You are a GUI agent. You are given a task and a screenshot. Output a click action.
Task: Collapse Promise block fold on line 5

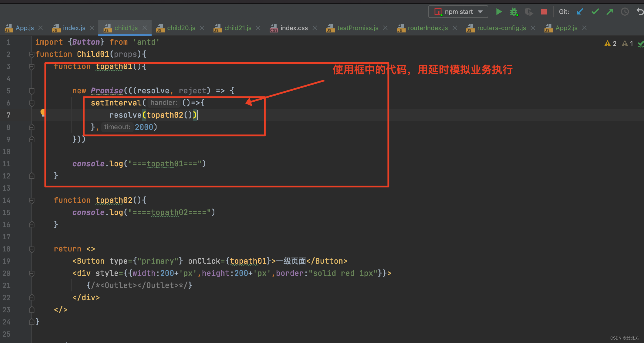(x=32, y=91)
